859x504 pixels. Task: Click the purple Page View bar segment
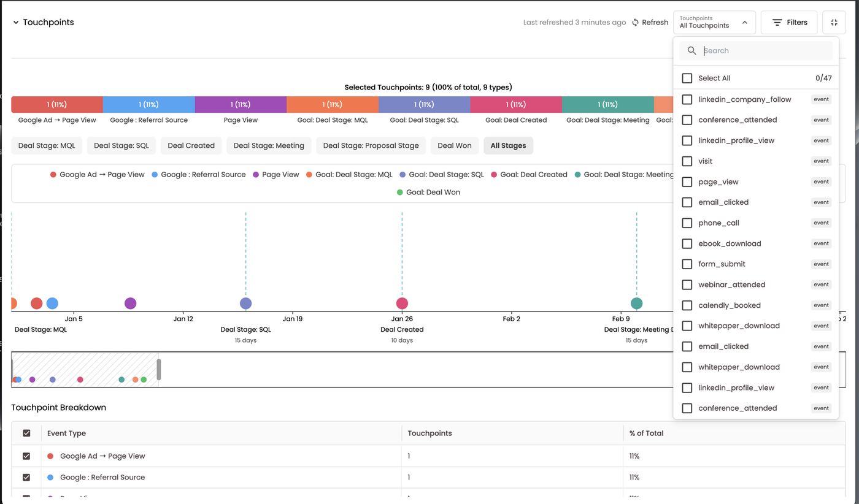tap(241, 105)
